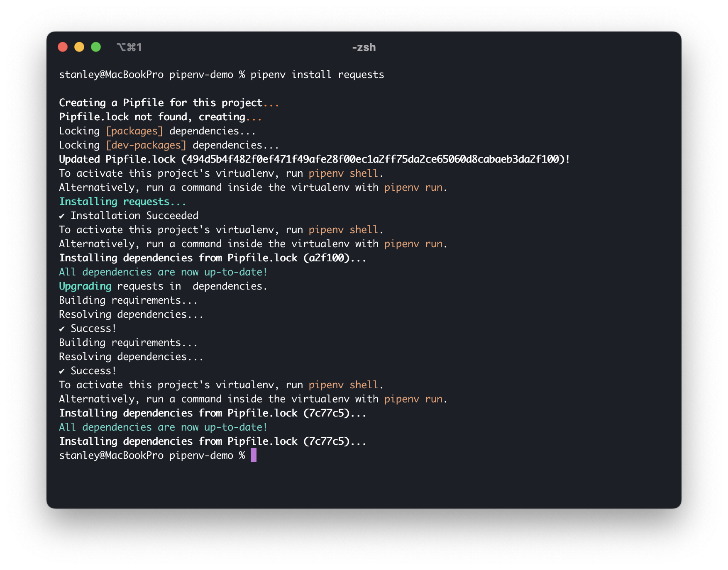Click the purple cursor block at prompt
Image resolution: width=728 pixels, height=570 pixels.
[254, 455]
